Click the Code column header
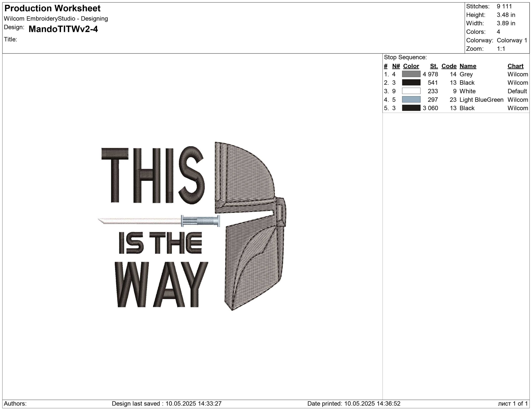Image resolution: width=532 pixels, height=409 pixels. 449,66
